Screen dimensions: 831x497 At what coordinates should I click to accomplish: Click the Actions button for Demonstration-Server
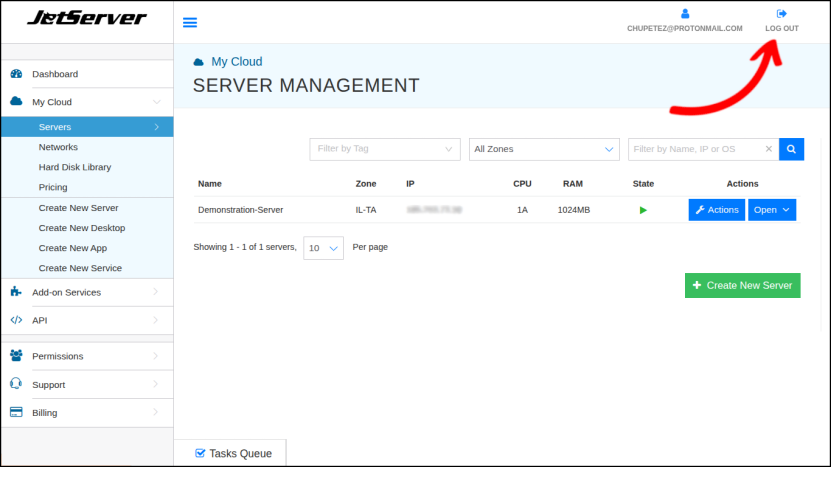point(716,210)
